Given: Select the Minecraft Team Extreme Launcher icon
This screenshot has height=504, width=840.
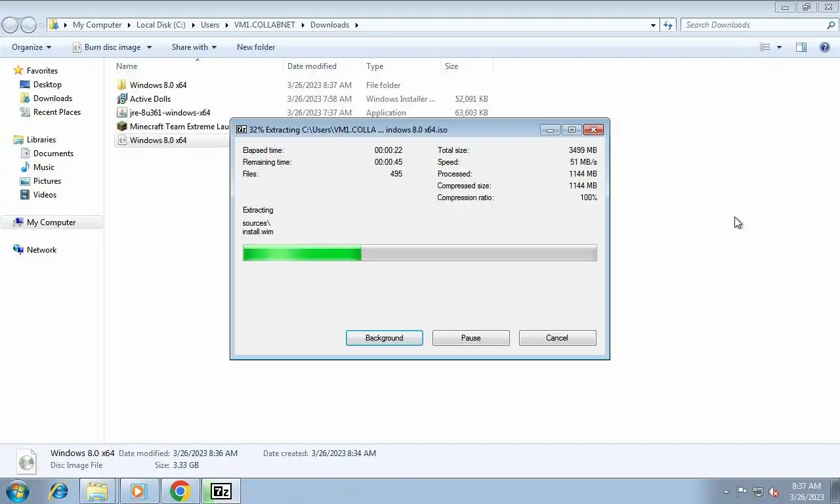Looking at the screenshot, I should [121, 127].
